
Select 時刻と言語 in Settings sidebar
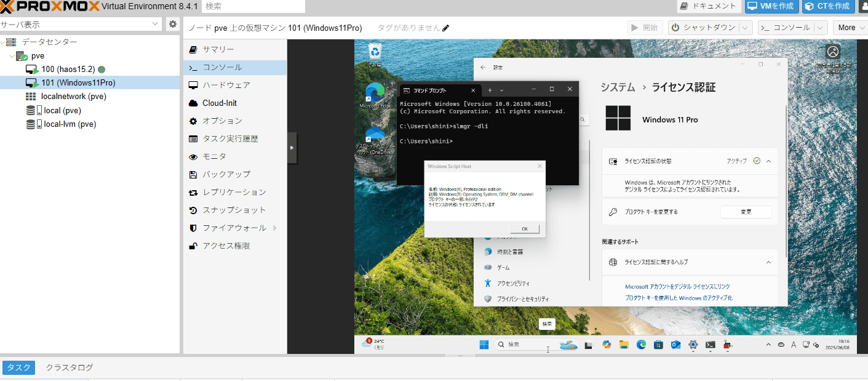[510, 252]
